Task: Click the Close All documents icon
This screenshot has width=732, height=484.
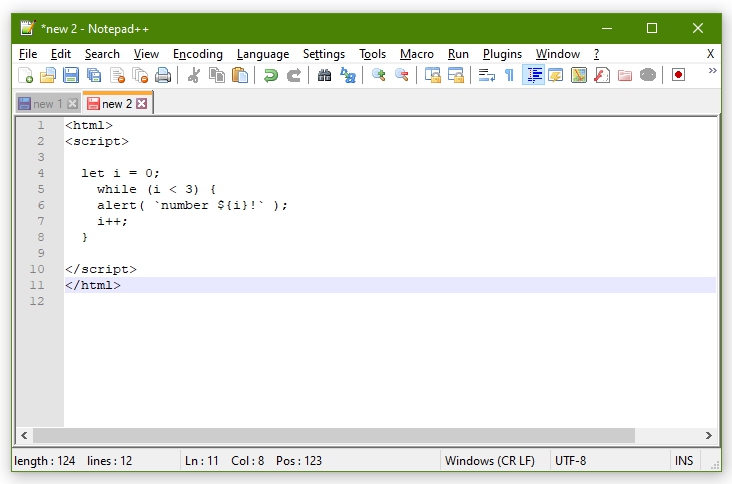Action: coord(140,75)
